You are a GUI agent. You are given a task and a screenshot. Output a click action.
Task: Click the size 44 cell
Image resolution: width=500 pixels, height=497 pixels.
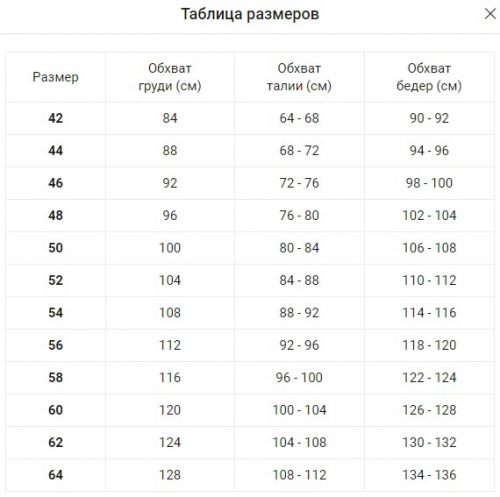pos(55,151)
